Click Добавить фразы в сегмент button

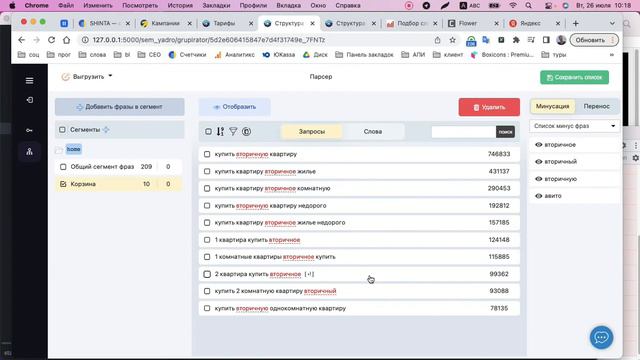[x=120, y=107]
